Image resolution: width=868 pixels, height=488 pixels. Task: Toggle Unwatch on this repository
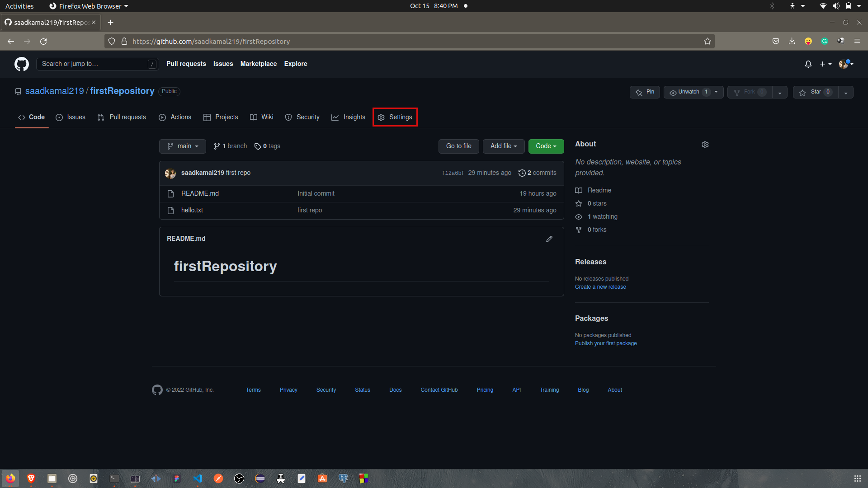tap(688, 92)
